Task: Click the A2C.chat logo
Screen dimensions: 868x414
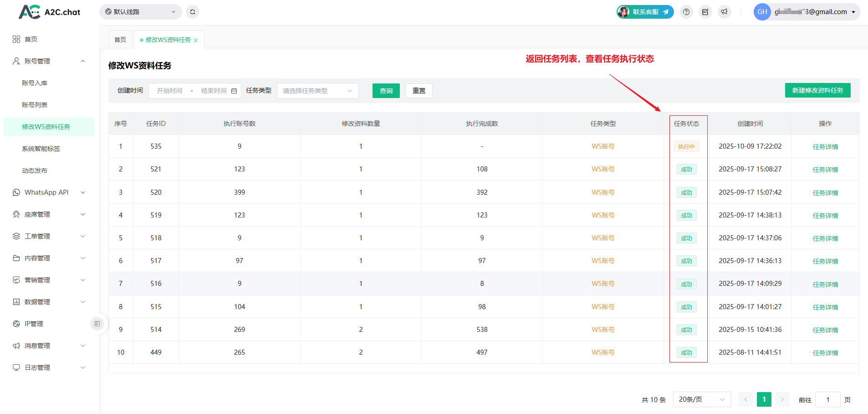Action: click(x=49, y=12)
